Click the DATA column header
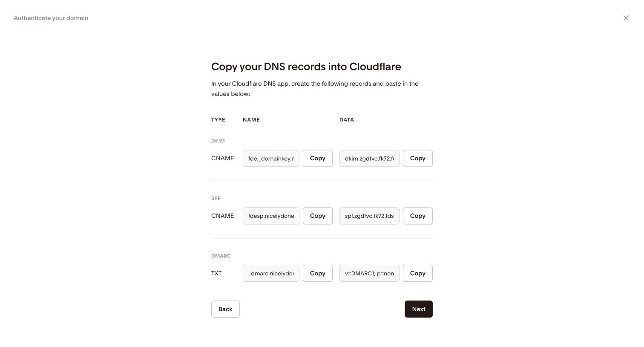Image resolution: width=644 pixels, height=347 pixels. click(347, 120)
